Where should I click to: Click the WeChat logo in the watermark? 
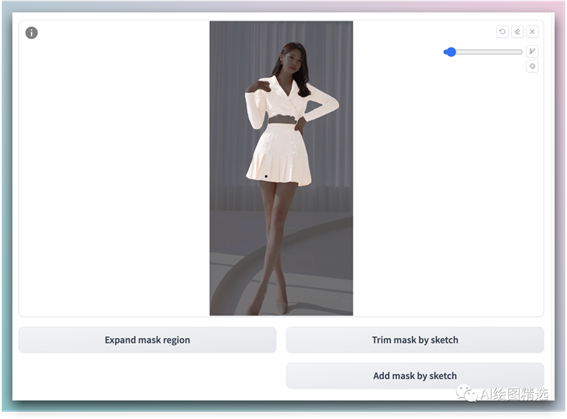[466, 393]
